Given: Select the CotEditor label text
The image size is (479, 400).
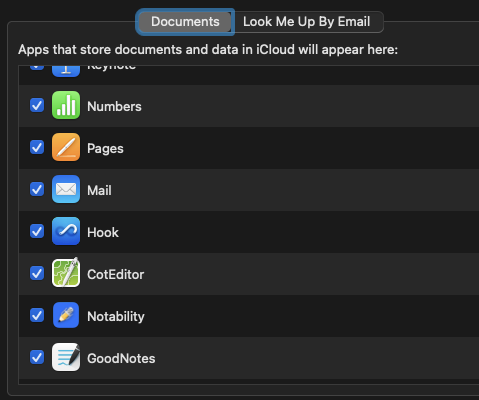Looking at the screenshot, I should (x=116, y=275).
